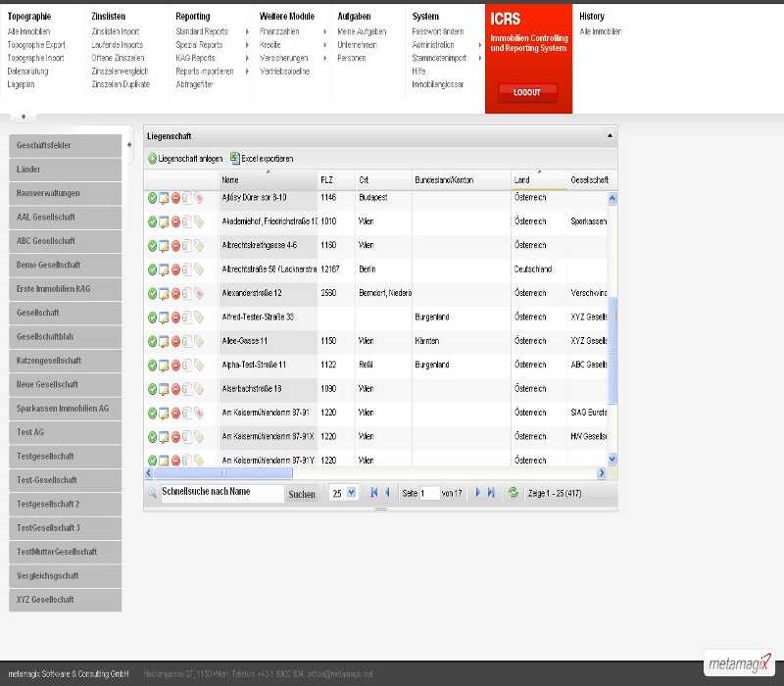Open Geschäftsfelder sidebar section

pos(65,145)
